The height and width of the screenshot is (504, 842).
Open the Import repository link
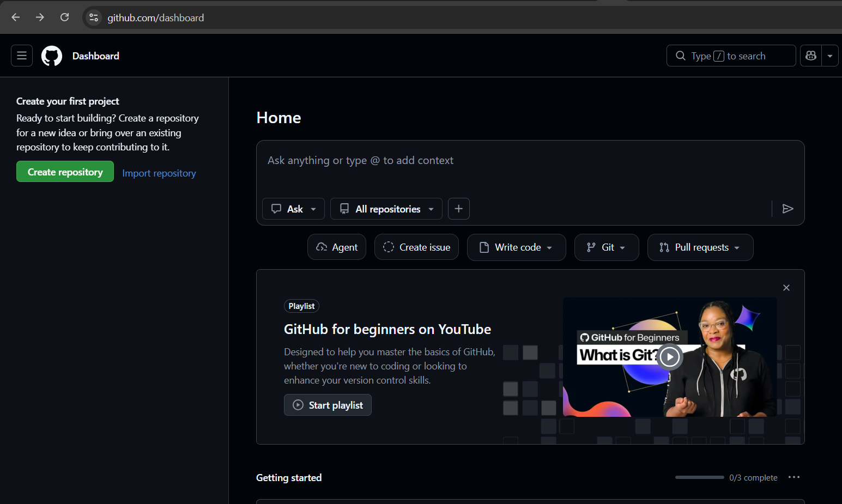pyautogui.click(x=159, y=173)
